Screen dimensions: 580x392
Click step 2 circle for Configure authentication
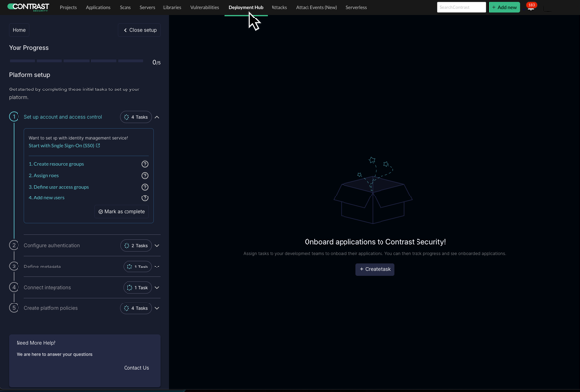[x=14, y=245]
